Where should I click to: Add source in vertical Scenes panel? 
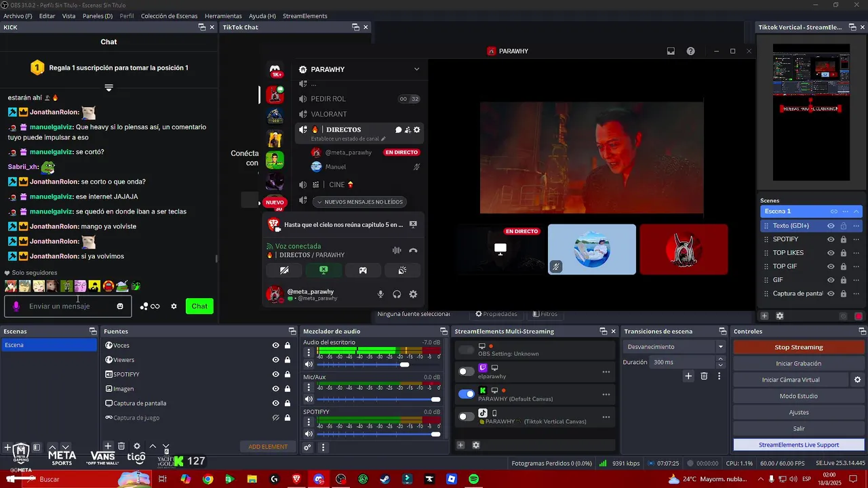click(x=764, y=316)
